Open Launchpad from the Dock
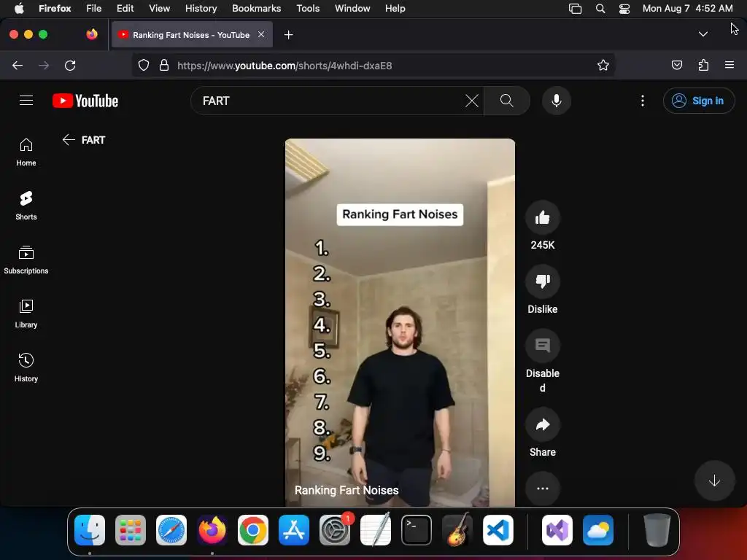 131,530
